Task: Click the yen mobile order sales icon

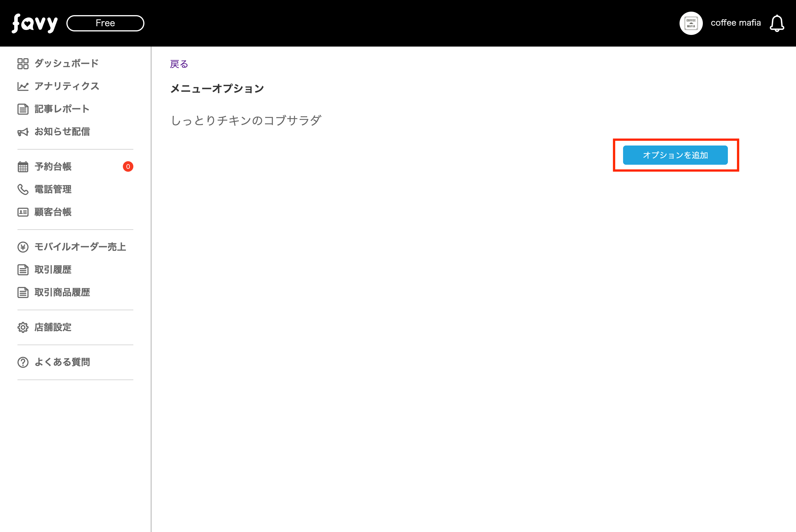Action: 23,247
